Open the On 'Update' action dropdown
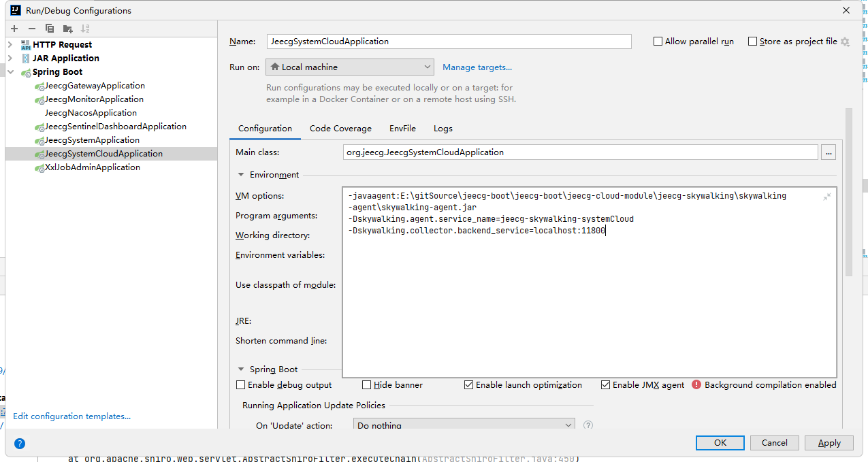 coord(464,425)
